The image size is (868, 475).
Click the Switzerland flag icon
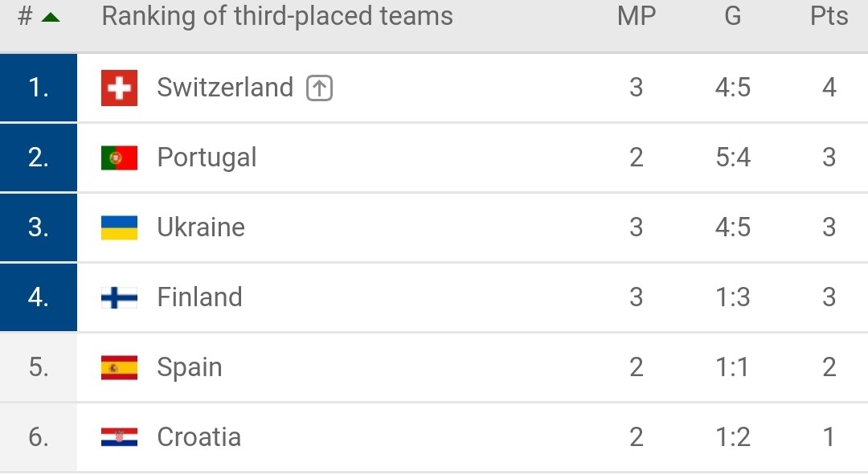click(x=119, y=88)
